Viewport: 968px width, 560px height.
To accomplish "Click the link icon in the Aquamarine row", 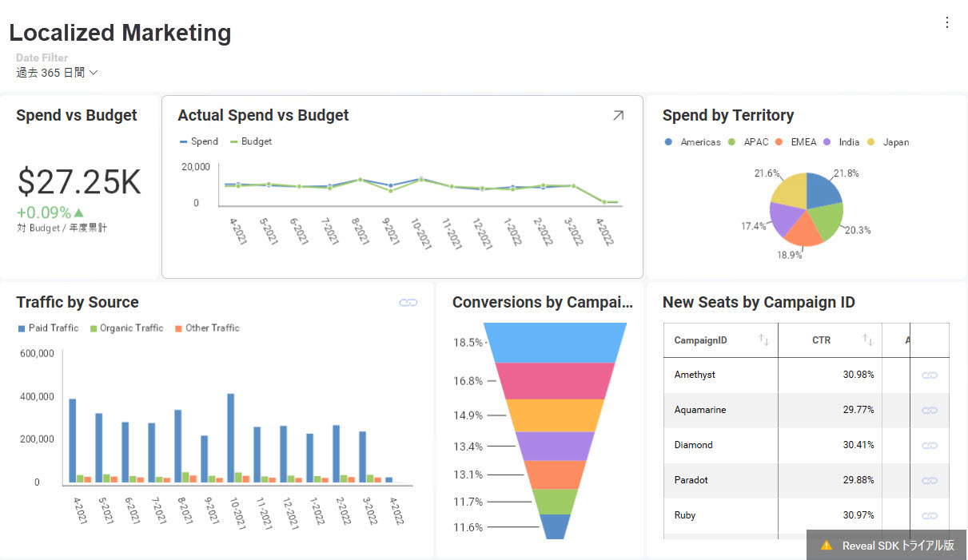I will (x=929, y=410).
